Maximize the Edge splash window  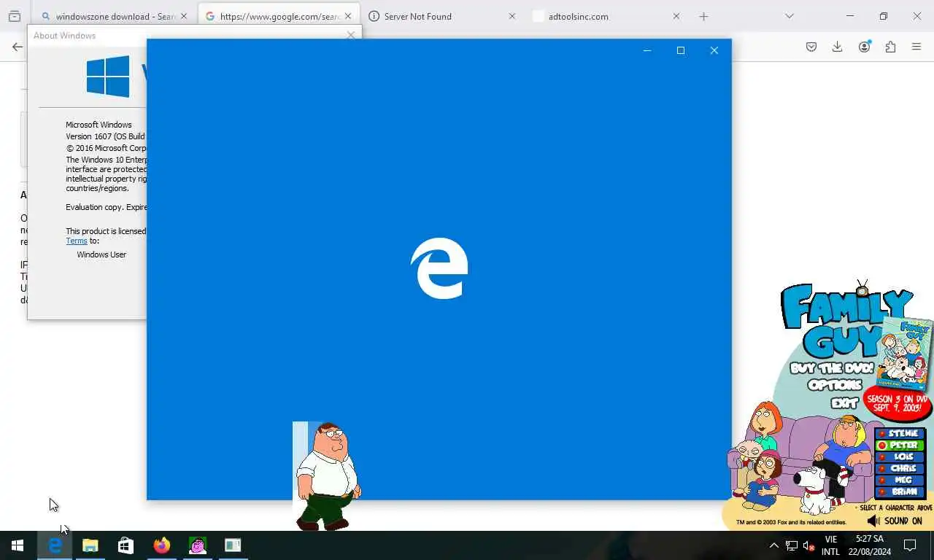(x=681, y=50)
